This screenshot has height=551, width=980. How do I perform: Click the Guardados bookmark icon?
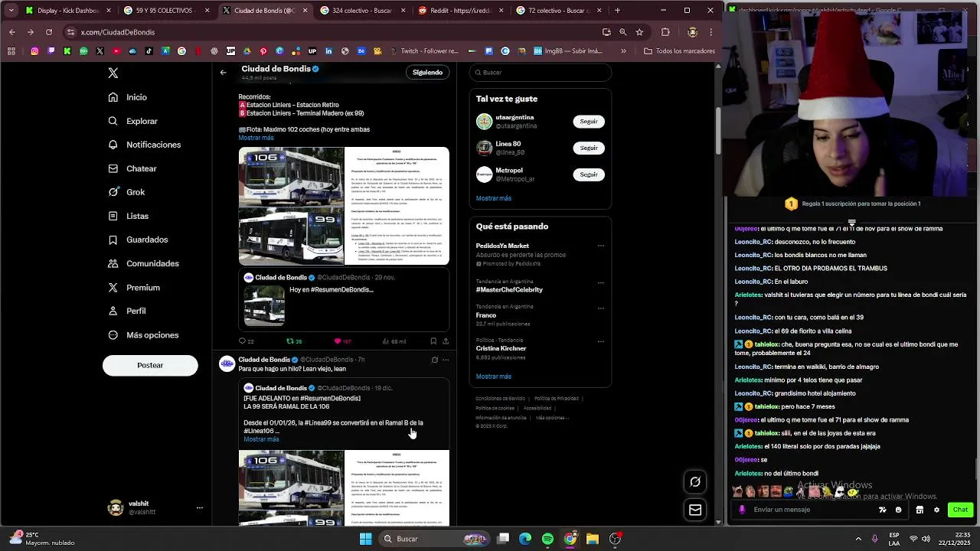pyautogui.click(x=113, y=240)
